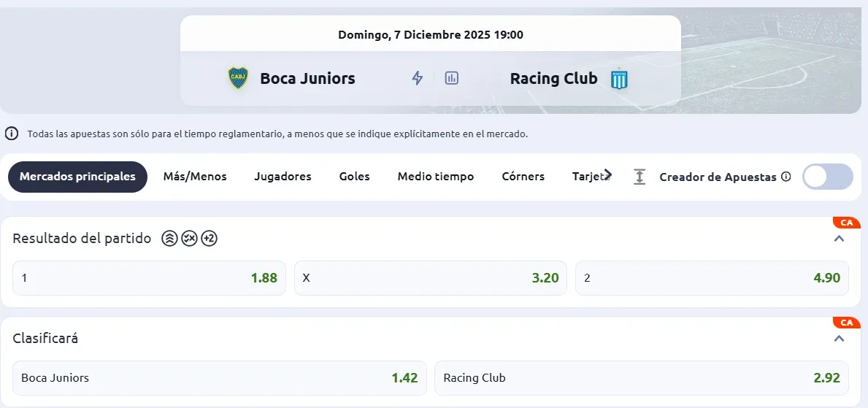Image resolution: width=868 pixels, height=408 pixels.
Task: Enable the Creador de Apuestas toggle
Action: (x=827, y=177)
